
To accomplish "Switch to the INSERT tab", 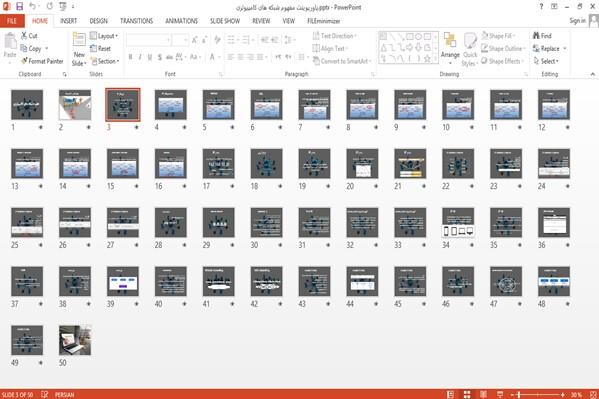I will click(68, 21).
